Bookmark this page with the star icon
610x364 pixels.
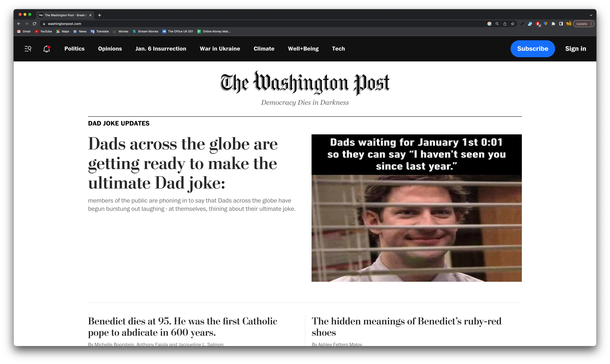[512, 24]
